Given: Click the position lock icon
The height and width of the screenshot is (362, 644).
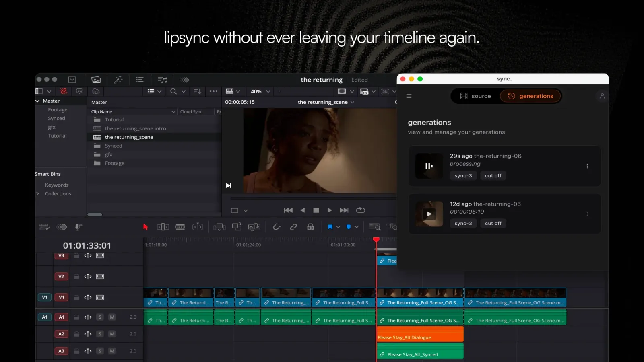Looking at the screenshot, I should pyautogui.click(x=310, y=227).
